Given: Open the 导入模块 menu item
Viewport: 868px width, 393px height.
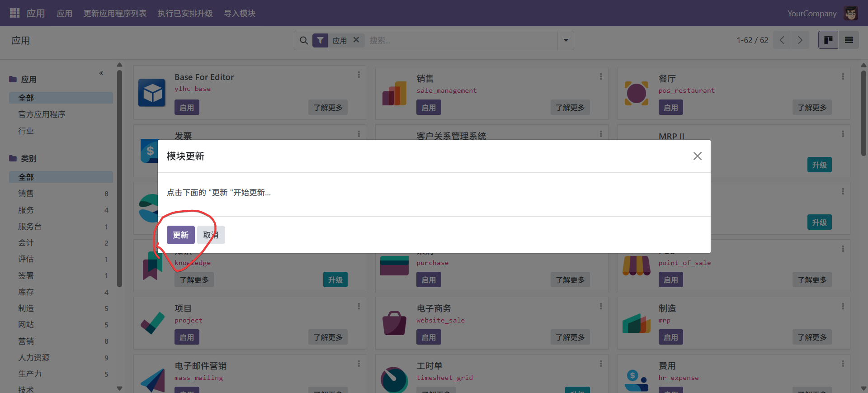Looking at the screenshot, I should [x=240, y=14].
